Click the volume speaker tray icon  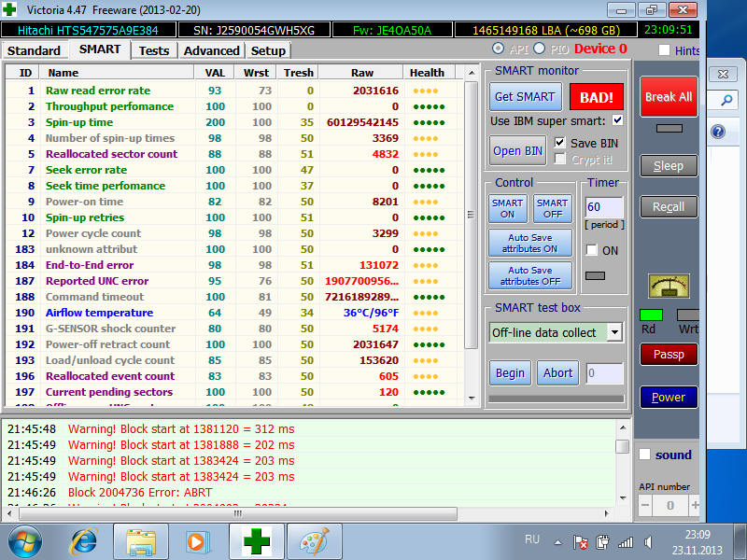coord(648,542)
